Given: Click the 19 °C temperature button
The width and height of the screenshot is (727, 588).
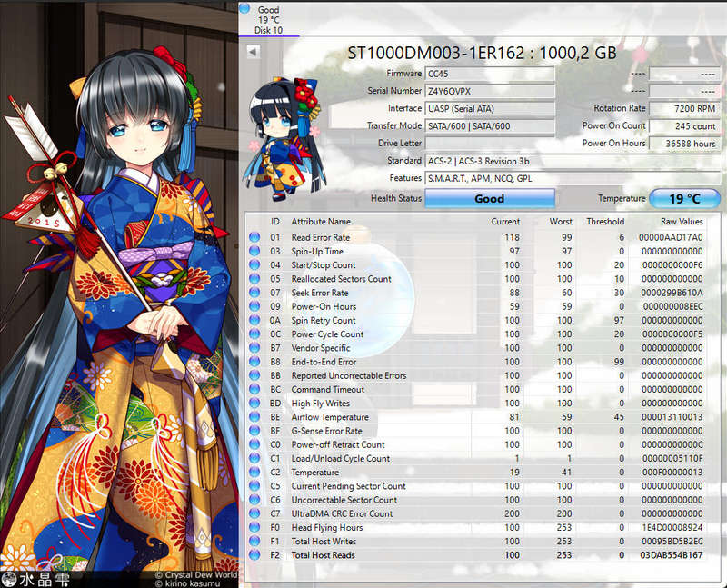Looking at the screenshot, I should pyautogui.click(x=685, y=198).
